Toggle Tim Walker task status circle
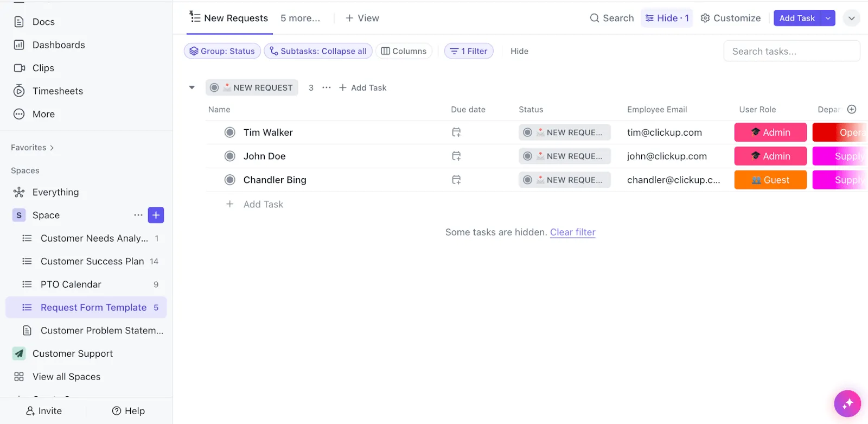The height and width of the screenshot is (424, 868). pos(230,132)
